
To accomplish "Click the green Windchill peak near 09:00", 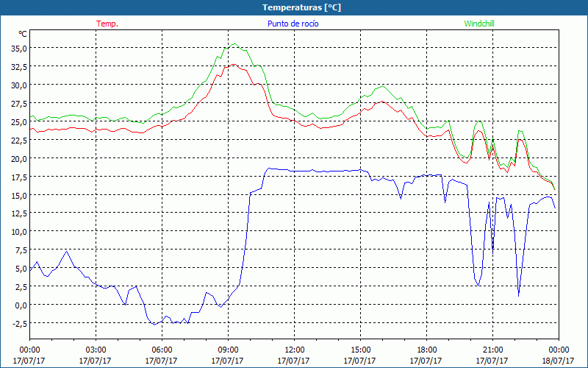I will (234, 44).
